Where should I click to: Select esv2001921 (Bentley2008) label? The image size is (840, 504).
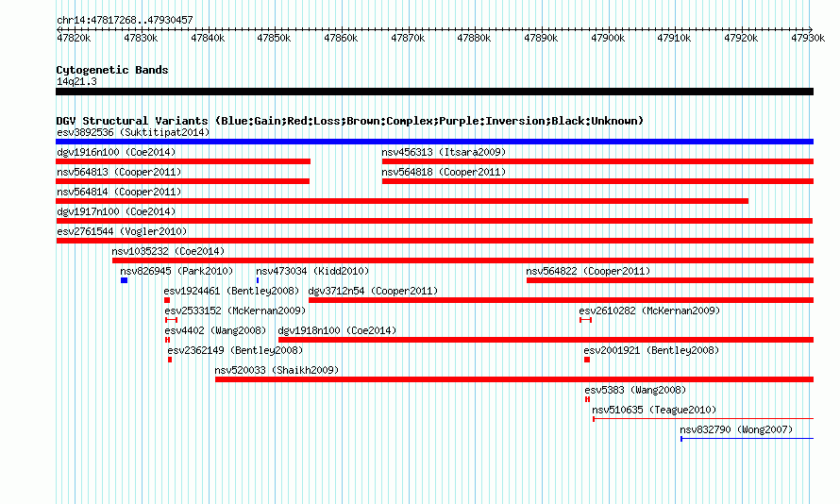tap(651, 350)
